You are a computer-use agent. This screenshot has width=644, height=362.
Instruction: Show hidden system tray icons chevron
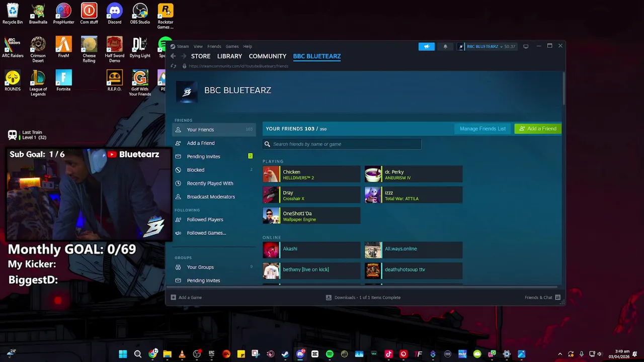pos(559,354)
